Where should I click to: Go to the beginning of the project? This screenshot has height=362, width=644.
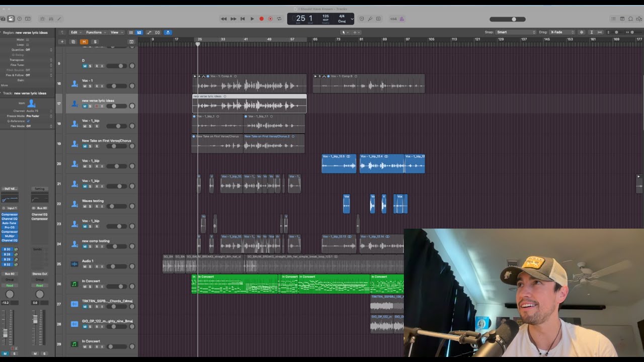tap(243, 19)
